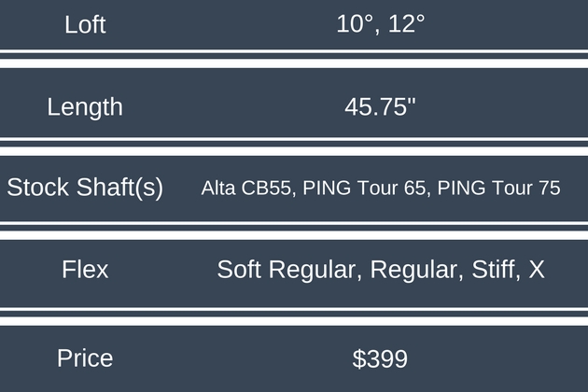Click the Price row label

pyautogui.click(x=85, y=358)
